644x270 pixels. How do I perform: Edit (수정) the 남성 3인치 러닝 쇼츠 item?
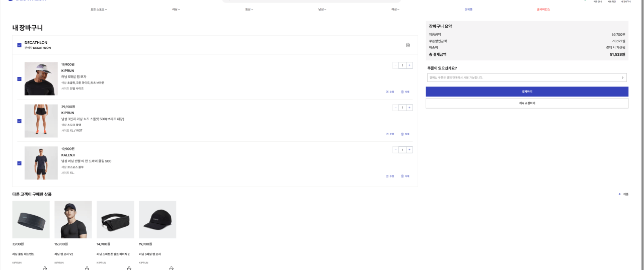point(390,134)
